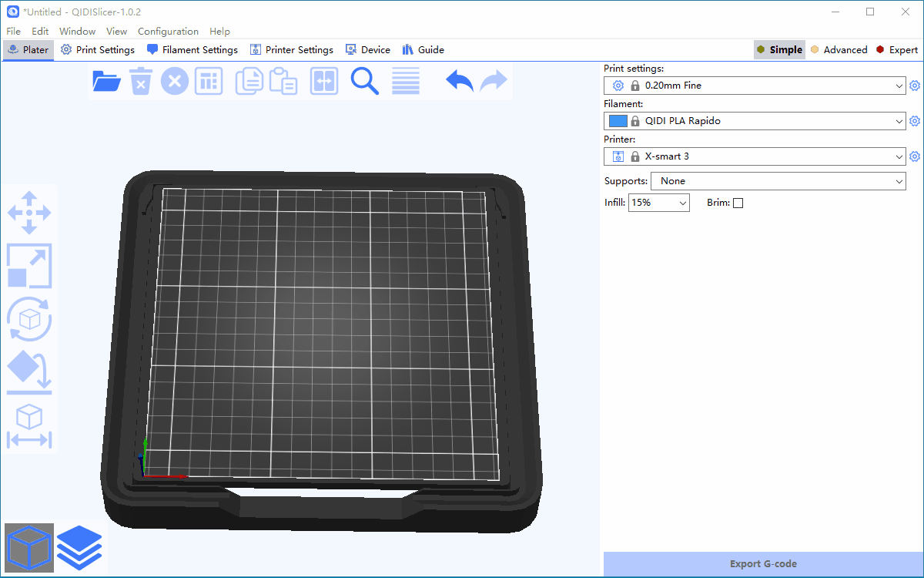The height and width of the screenshot is (578, 924).
Task: Activate the Place on face tool
Action: click(x=28, y=372)
